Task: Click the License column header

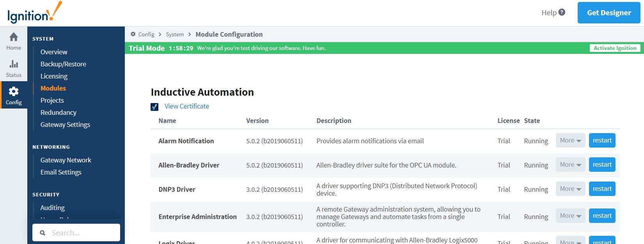Action: 509,121
